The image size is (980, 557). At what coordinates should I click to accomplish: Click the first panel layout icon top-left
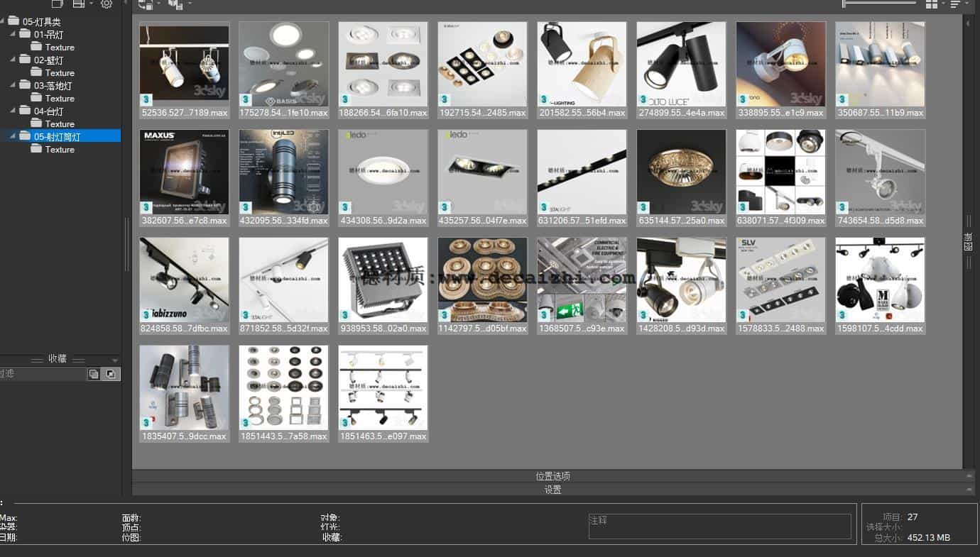tap(58, 4)
